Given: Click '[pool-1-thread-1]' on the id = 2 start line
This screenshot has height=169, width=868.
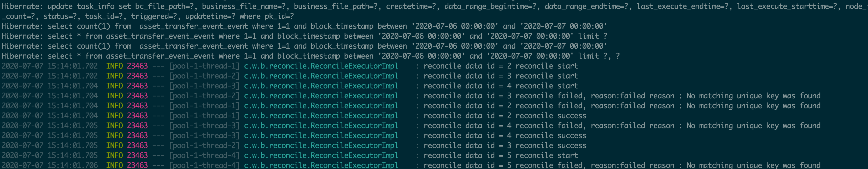Looking at the screenshot, I should pos(204,66).
